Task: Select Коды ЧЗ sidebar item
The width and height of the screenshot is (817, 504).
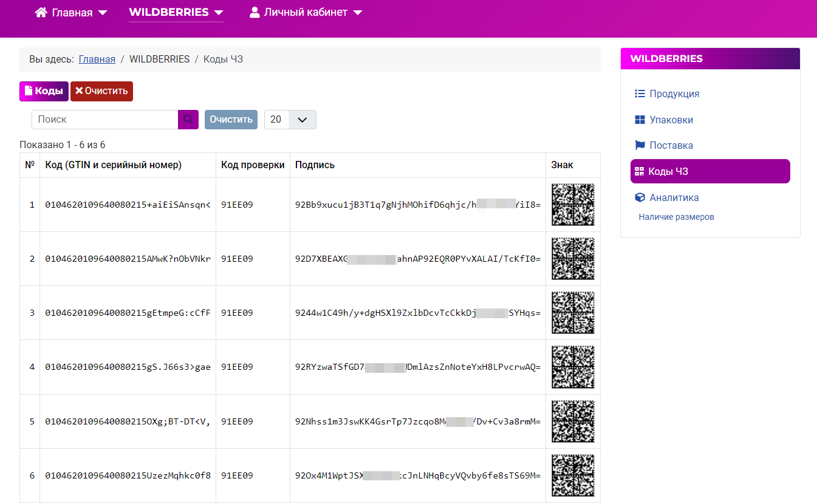Action: 668,171
